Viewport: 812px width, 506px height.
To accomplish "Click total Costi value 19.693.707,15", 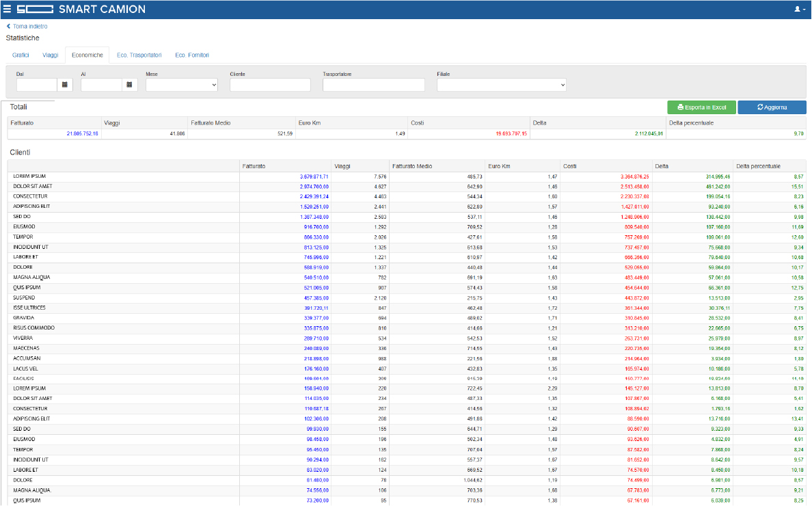I will click(x=511, y=133).
